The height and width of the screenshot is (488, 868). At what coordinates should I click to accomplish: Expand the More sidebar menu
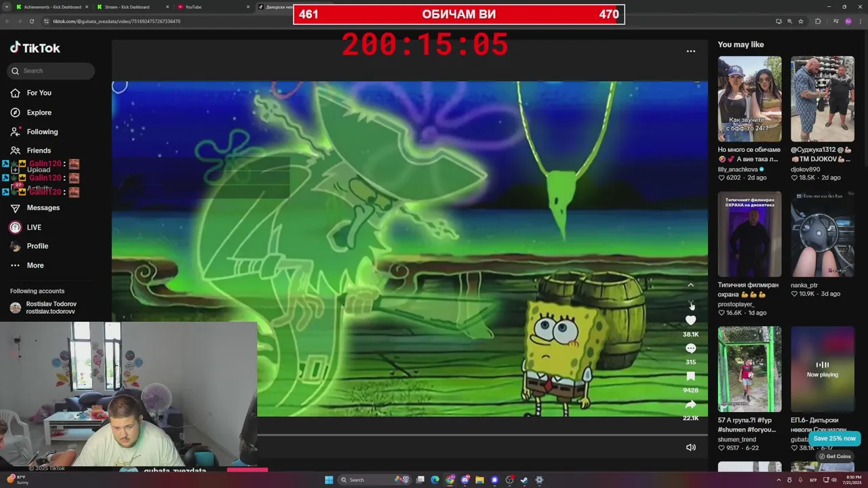point(35,265)
